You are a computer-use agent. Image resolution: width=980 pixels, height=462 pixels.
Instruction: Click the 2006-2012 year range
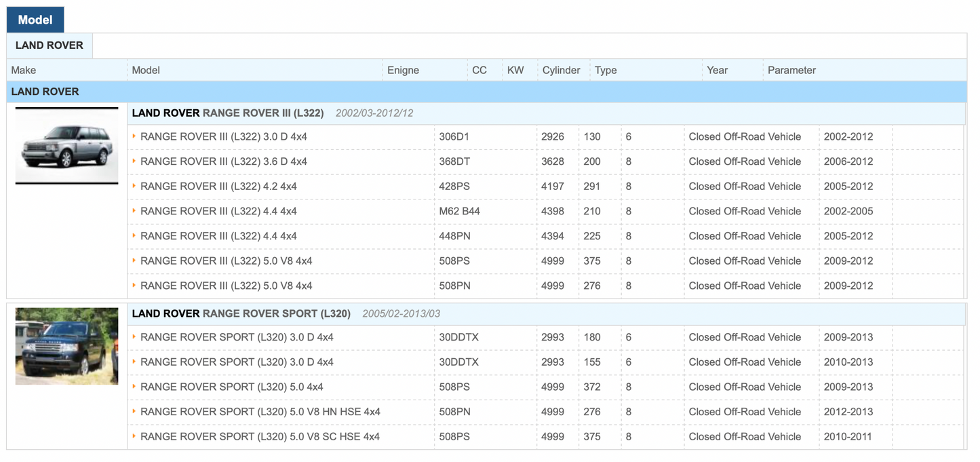point(848,161)
